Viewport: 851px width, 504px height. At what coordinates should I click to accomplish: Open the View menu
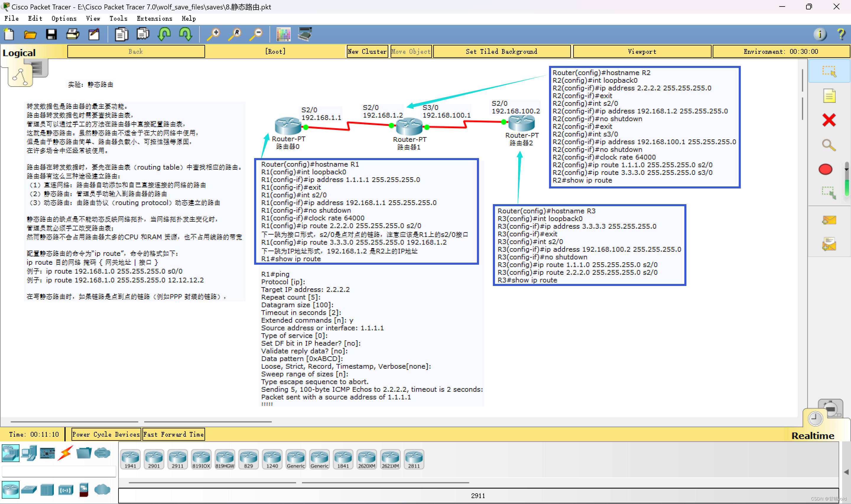(x=93, y=18)
